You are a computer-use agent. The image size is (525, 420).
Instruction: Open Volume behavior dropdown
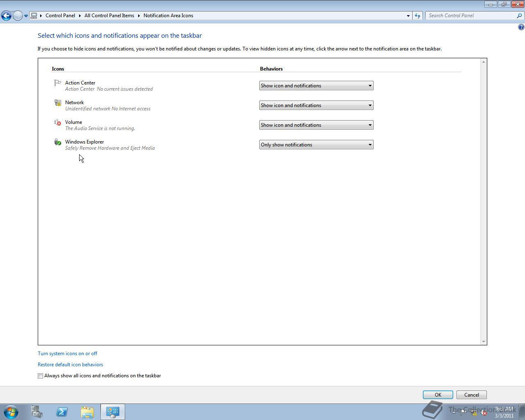coord(316,125)
